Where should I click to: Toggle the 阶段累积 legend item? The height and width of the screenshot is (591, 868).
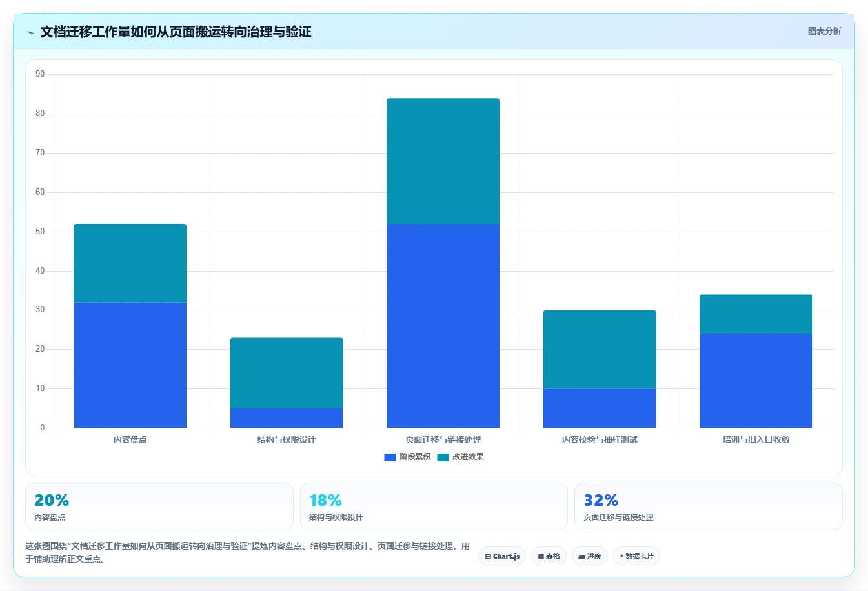(407, 457)
